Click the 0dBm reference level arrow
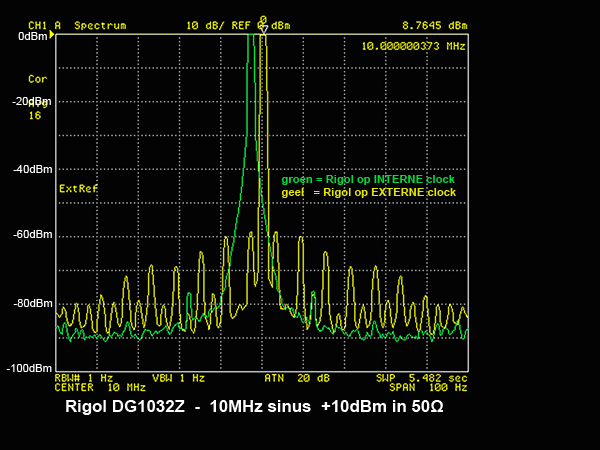Image resolution: width=600 pixels, height=450 pixels. (52, 35)
